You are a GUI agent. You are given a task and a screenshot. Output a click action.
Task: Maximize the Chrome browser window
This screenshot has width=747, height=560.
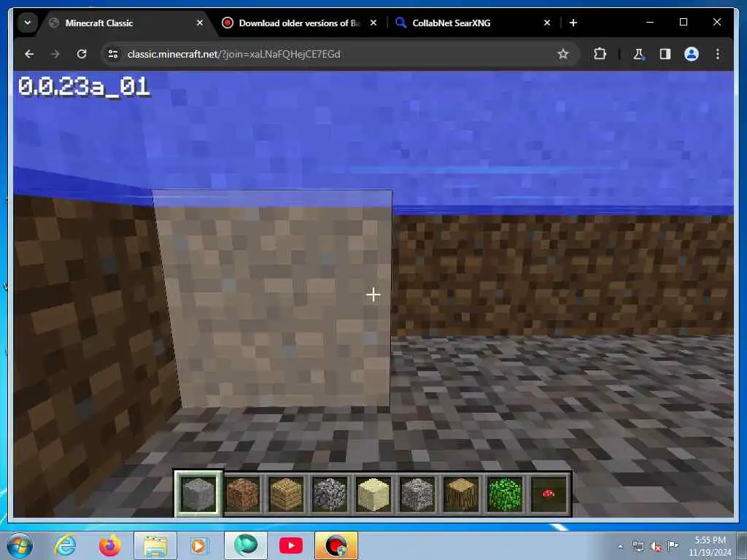pyautogui.click(x=683, y=23)
